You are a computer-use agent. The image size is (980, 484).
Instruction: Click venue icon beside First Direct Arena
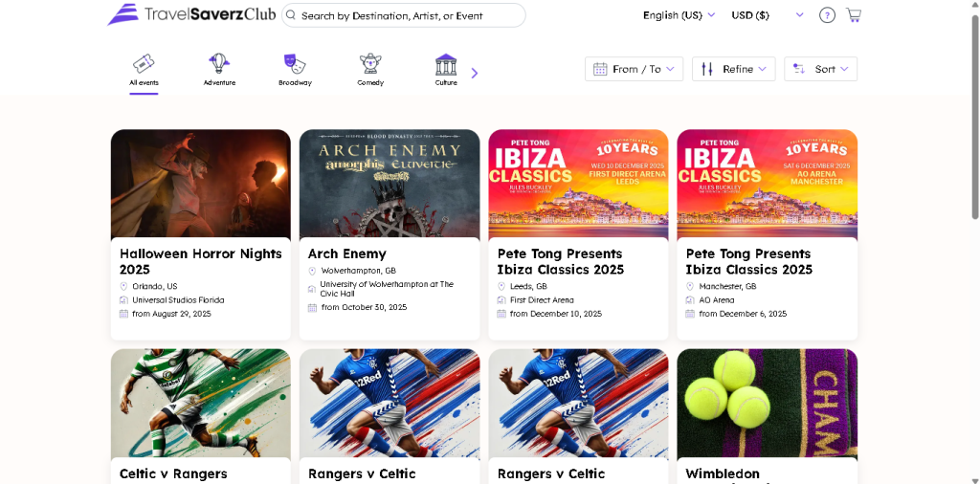tap(501, 299)
